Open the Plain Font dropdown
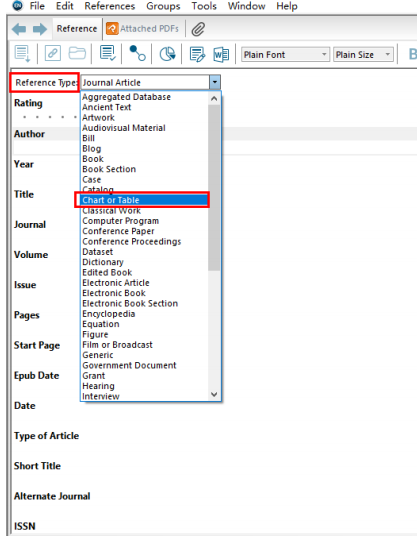Viewport: 417px width, 545px height. 285,55
